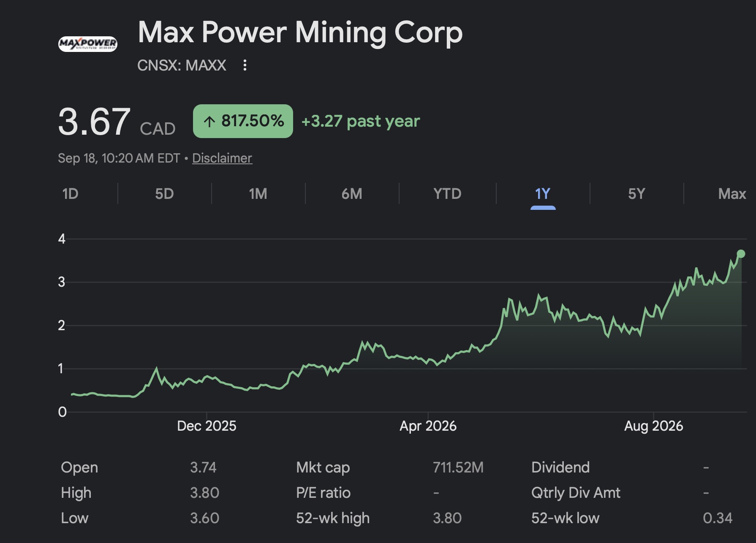This screenshot has width=756, height=543.
Task: Click the Aug 2026 axis label
Action: click(x=653, y=426)
